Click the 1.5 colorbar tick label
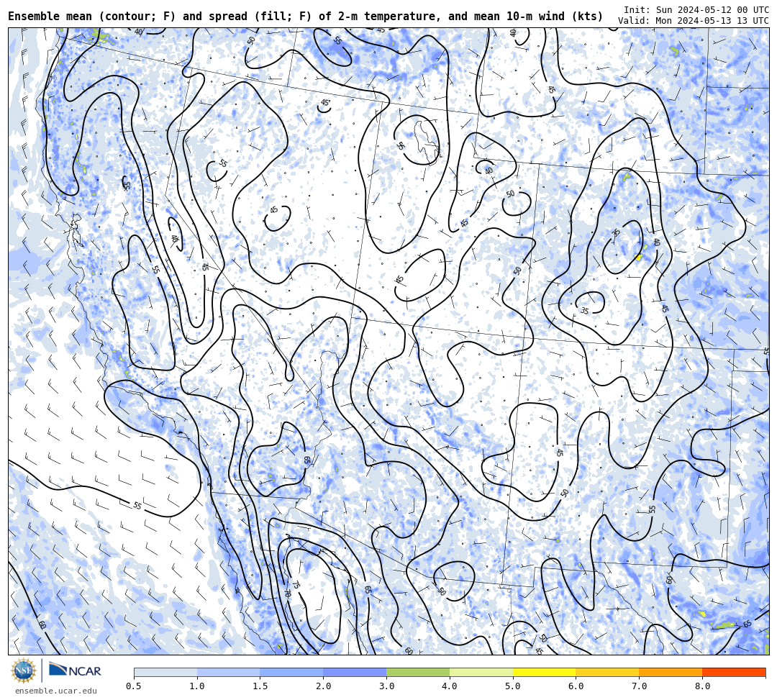Image resolution: width=777 pixels, height=700 pixels. 260,686
